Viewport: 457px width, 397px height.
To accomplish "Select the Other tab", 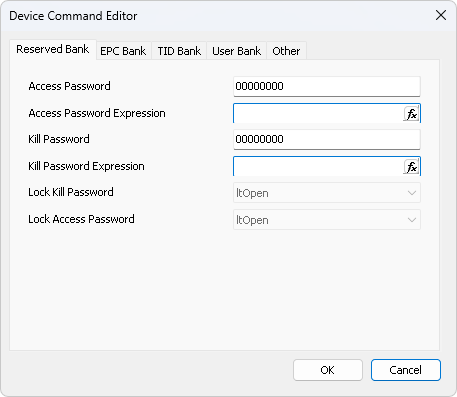I will point(286,51).
